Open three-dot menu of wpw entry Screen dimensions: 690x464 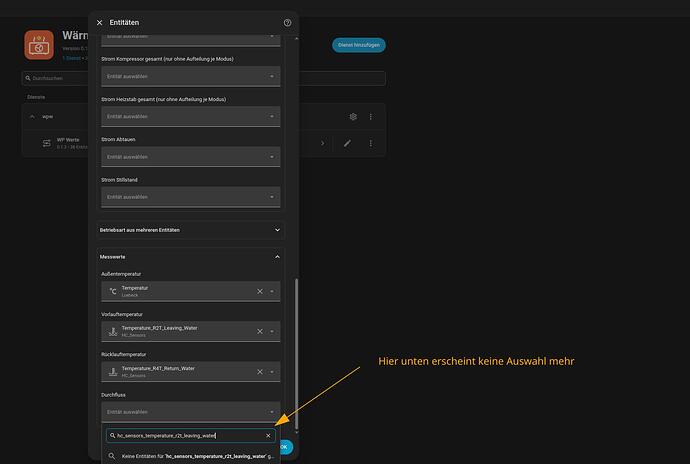coord(371,117)
